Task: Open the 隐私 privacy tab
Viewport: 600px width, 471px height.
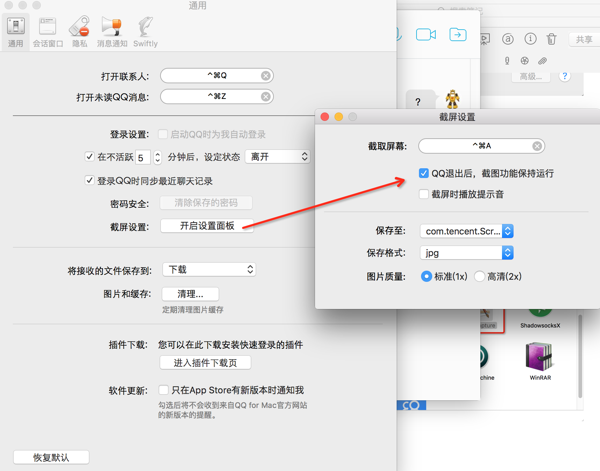Action: coord(80,32)
